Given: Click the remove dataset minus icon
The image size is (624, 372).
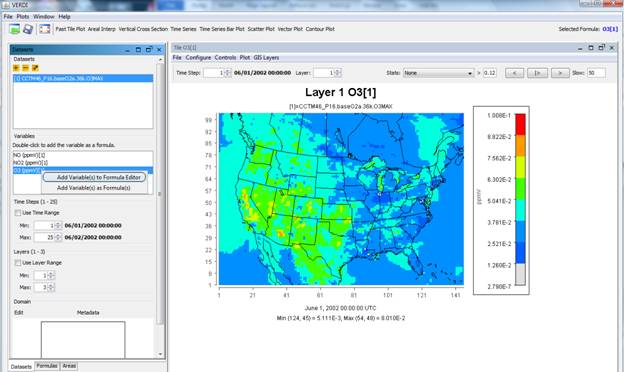Looking at the screenshot, I should [25, 68].
